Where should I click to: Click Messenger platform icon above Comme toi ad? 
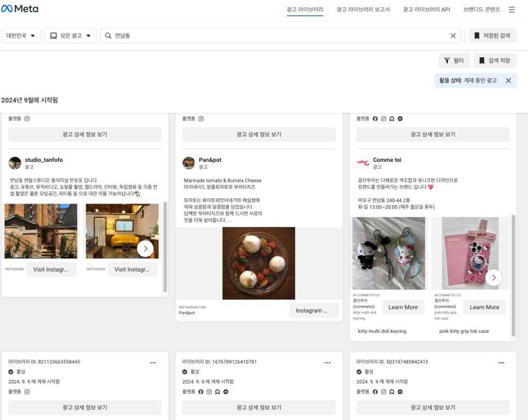pos(400,119)
